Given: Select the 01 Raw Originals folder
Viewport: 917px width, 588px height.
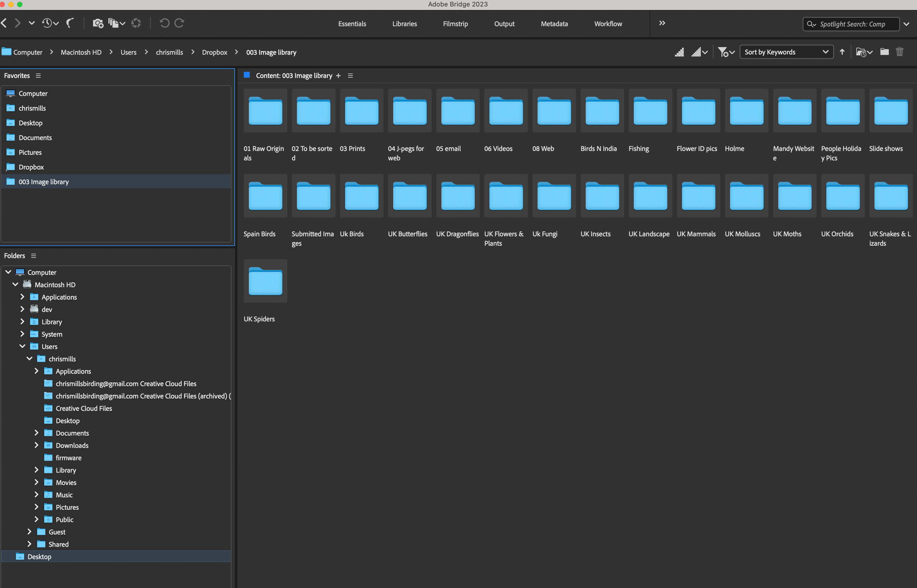Looking at the screenshot, I should [x=265, y=111].
